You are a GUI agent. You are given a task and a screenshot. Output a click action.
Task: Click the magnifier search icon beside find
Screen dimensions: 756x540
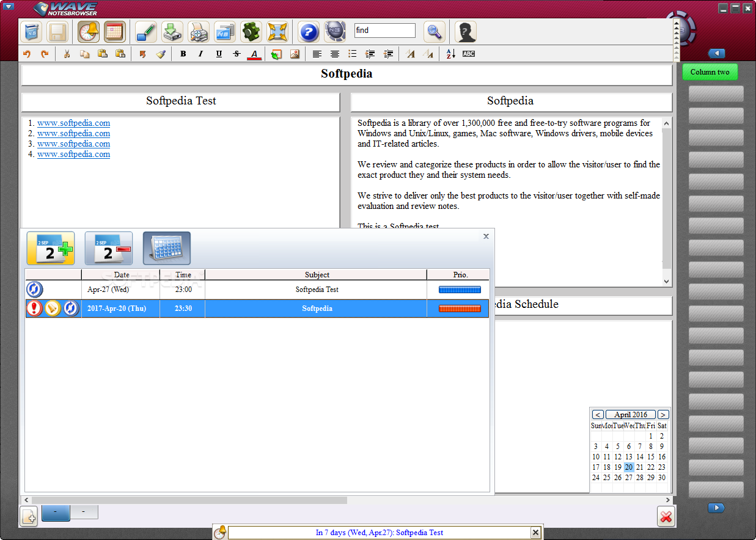click(435, 32)
